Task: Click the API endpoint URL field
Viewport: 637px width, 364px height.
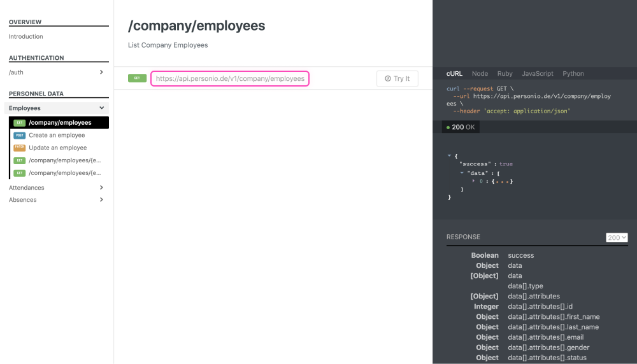Action: click(230, 78)
